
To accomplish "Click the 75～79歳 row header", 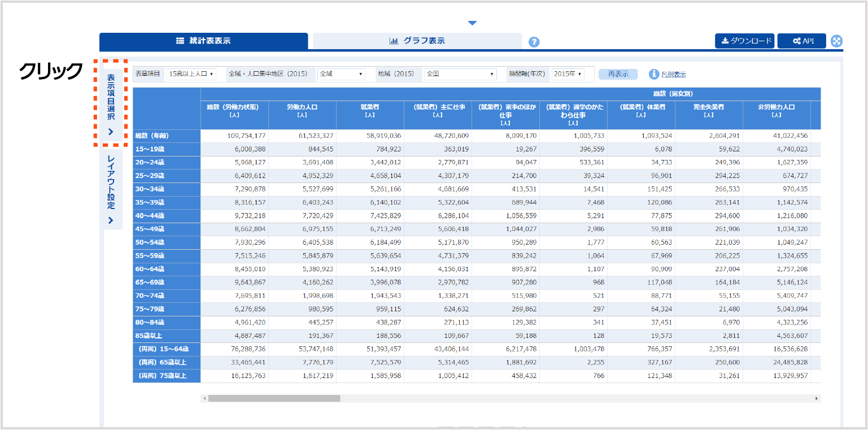I will pos(167,310).
